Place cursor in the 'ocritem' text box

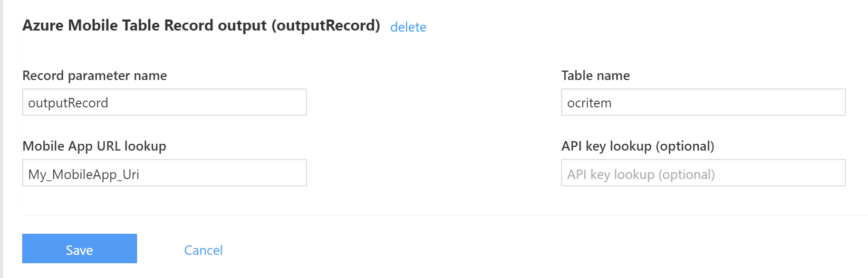tap(703, 102)
